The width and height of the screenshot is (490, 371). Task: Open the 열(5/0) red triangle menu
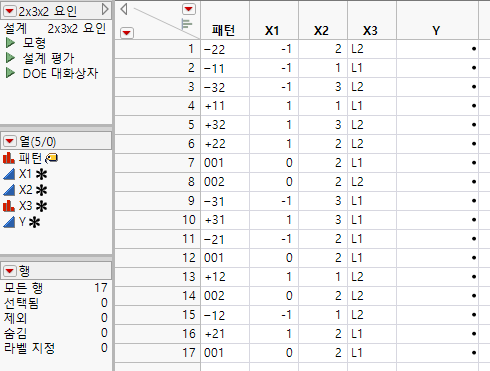tap(9, 141)
